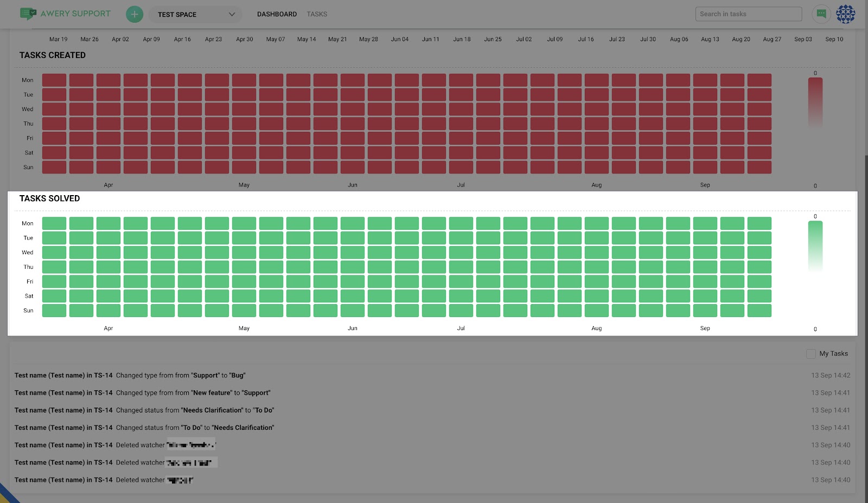The width and height of the screenshot is (868, 503).
Task: Select last Monday cell in Tasks Solved heatmap
Action: (759, 223)
